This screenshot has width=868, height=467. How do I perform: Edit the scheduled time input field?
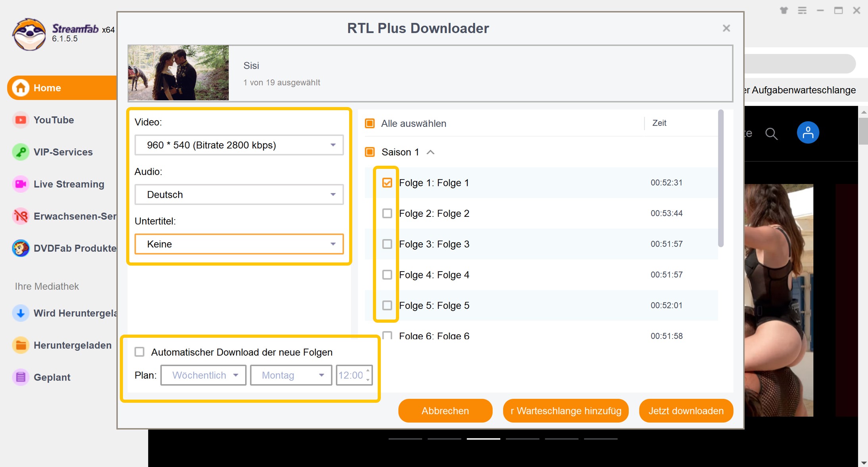click(x=352, y=374)
